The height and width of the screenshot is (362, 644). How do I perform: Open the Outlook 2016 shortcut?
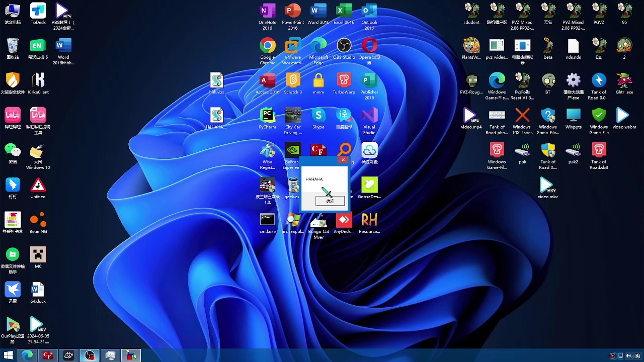[369, 16]
